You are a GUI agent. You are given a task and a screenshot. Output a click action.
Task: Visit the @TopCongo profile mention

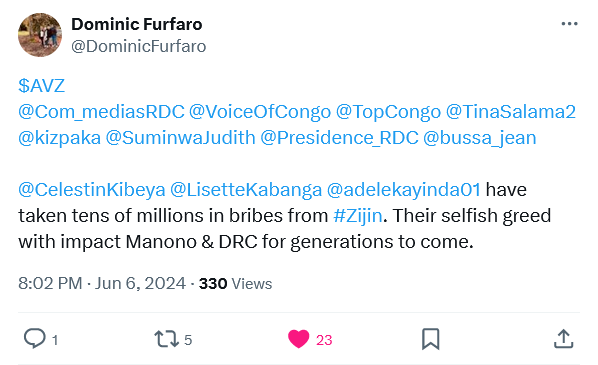pyautogui.click(x=388, y=112)
